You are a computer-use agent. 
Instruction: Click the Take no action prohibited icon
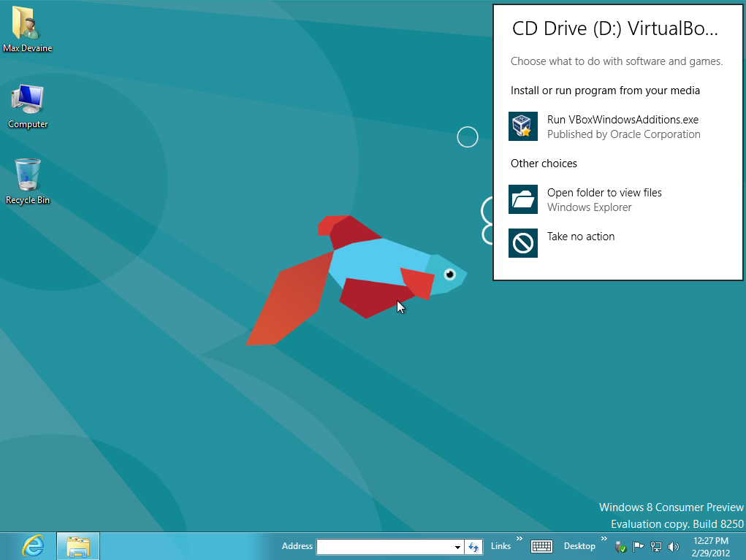pyautogui.click(x=523, y=243)
